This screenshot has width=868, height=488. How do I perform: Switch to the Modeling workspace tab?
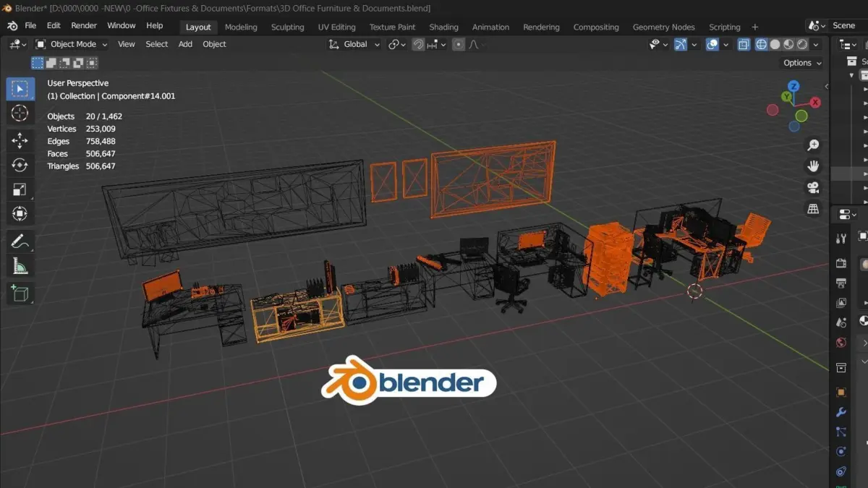pos(241,27)
